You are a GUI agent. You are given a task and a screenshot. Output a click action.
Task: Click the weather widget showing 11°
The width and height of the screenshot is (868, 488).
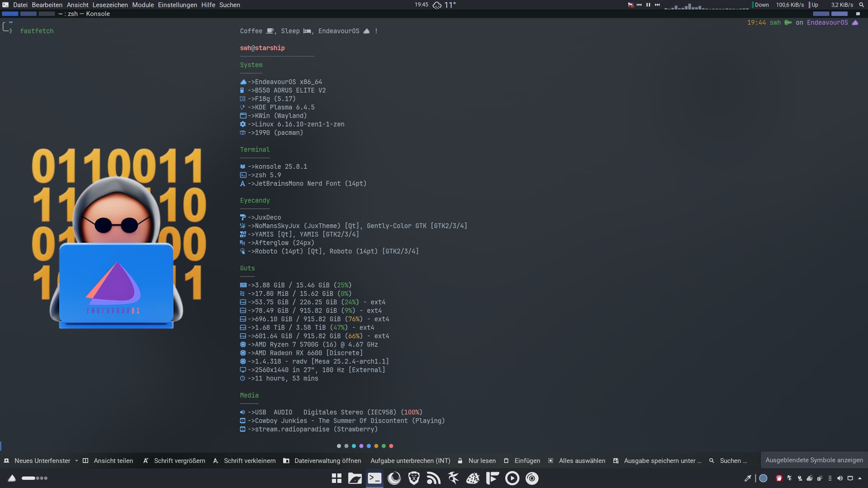click(x=444, y=5)
